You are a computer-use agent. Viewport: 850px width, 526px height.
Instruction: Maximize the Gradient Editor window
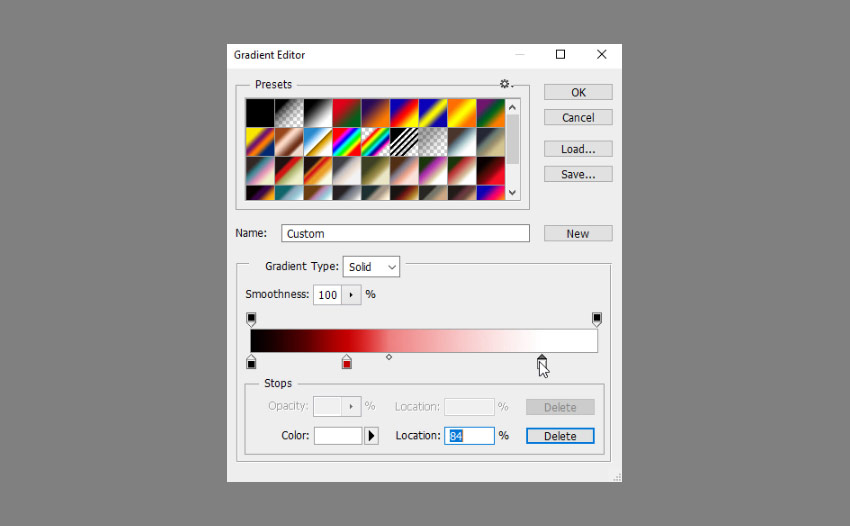click(x=561, y=54)
